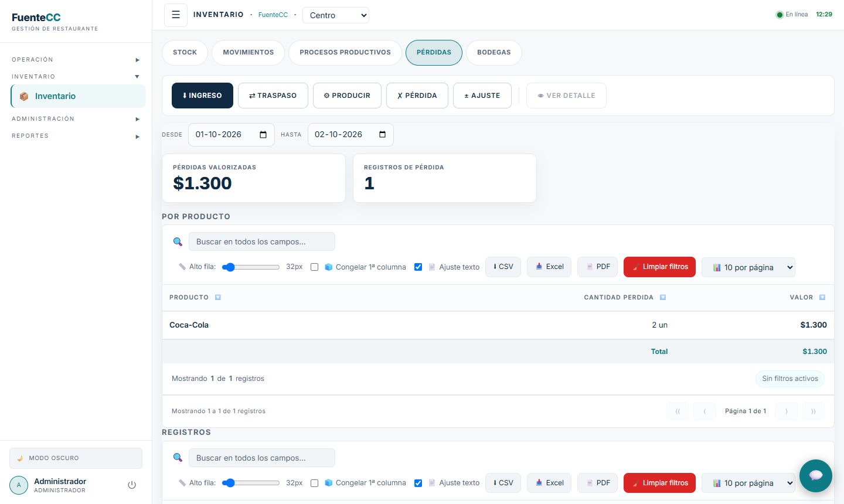Switch to the Movimientos tab

[x=248, y=53]
